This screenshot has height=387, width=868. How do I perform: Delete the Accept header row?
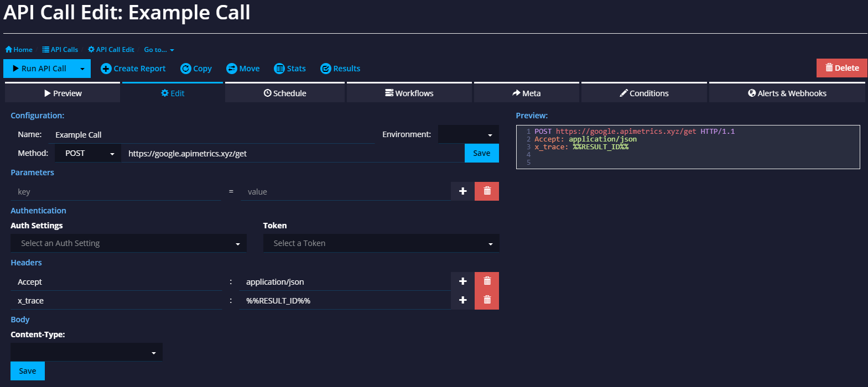487,281
